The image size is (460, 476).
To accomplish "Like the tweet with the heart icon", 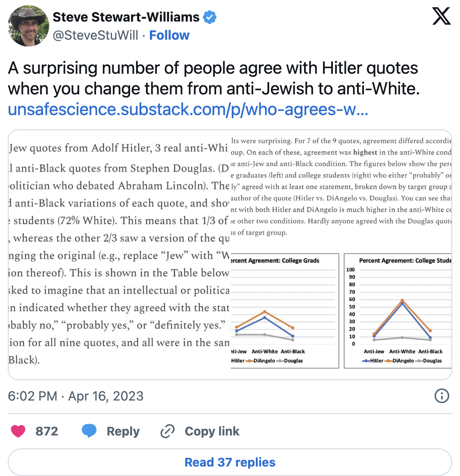I will click(x=18, y=431).
